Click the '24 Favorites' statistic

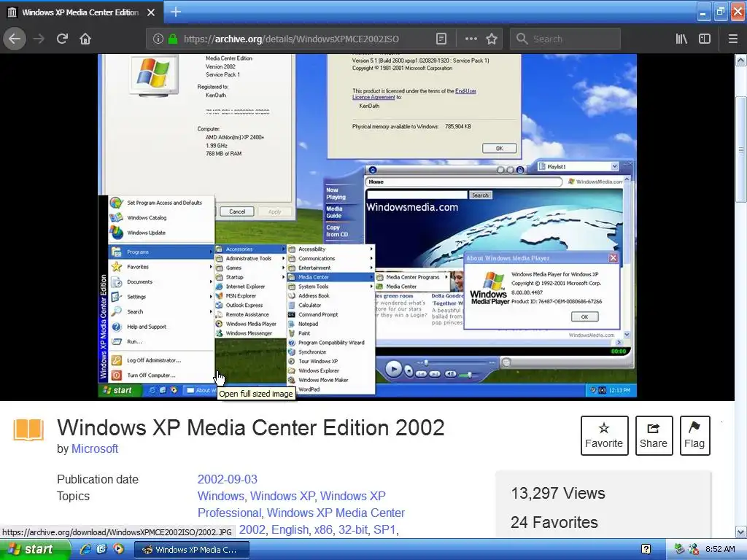point(554,522)
